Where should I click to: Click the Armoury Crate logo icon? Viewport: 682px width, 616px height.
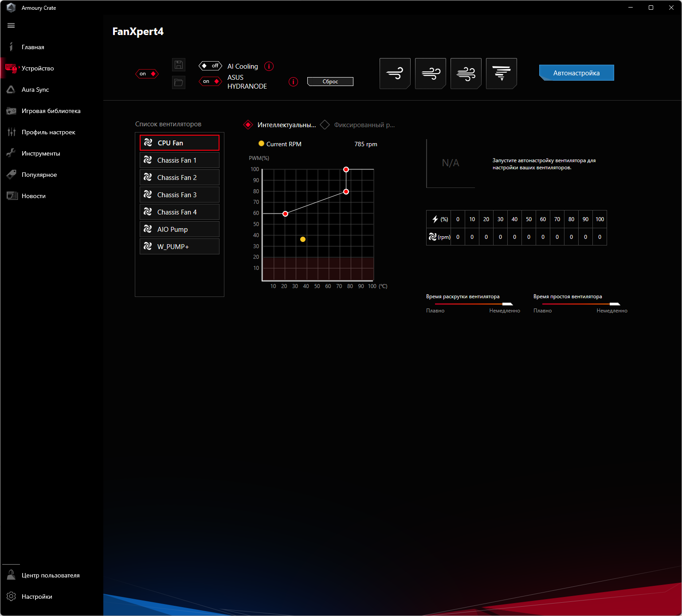point(11,8)
